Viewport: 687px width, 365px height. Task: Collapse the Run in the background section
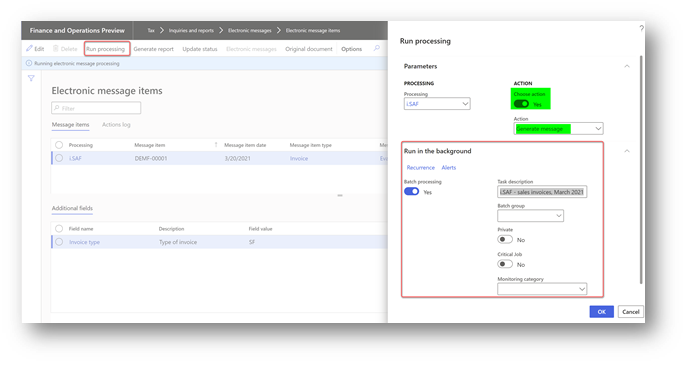click(x=627, y=151)
